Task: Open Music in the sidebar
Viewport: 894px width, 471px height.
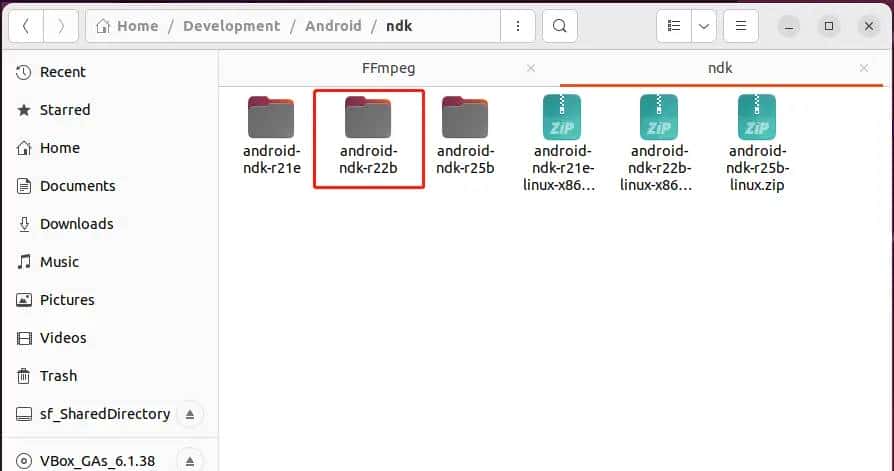Action: tap(109, 262)
